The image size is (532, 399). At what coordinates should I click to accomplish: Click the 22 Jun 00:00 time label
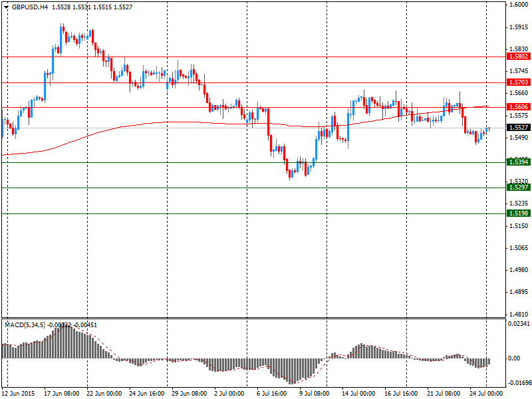tap(104, 394)
